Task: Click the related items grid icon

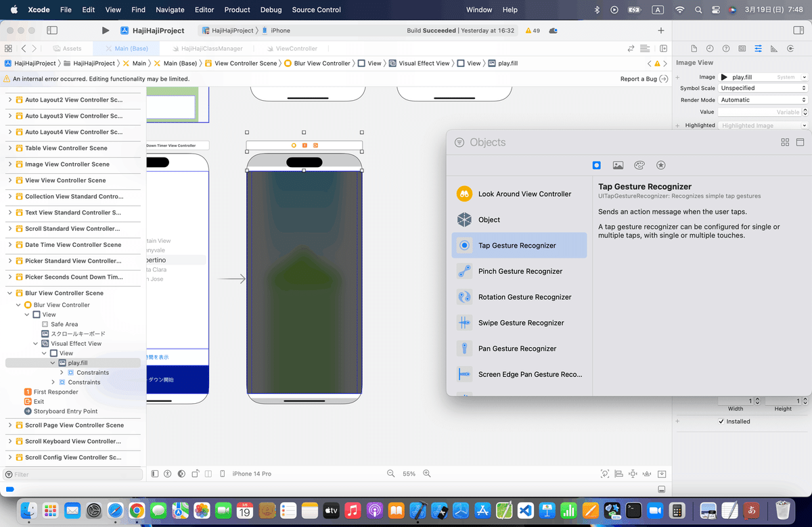Action: tap(8, 49)
